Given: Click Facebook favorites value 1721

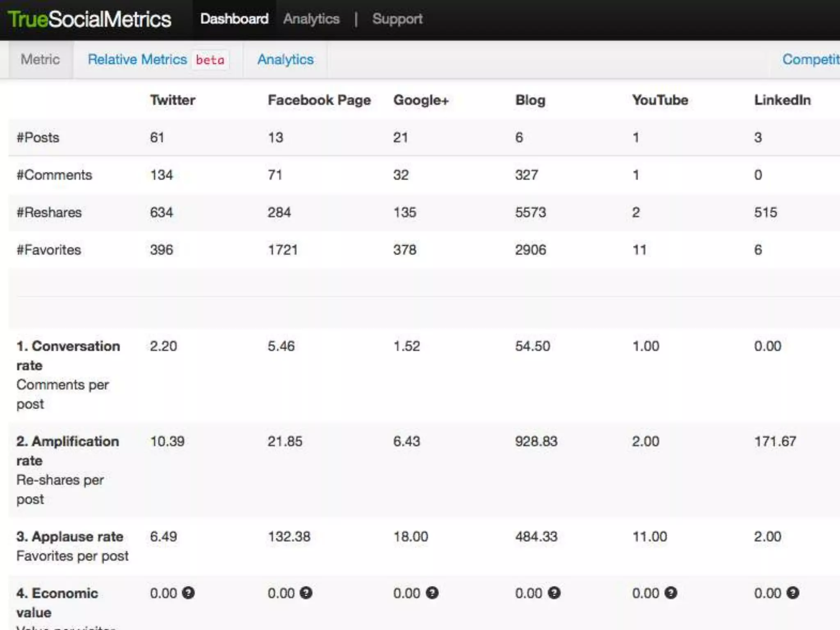Looking at the screenshot, I should (x=283, y=250).
